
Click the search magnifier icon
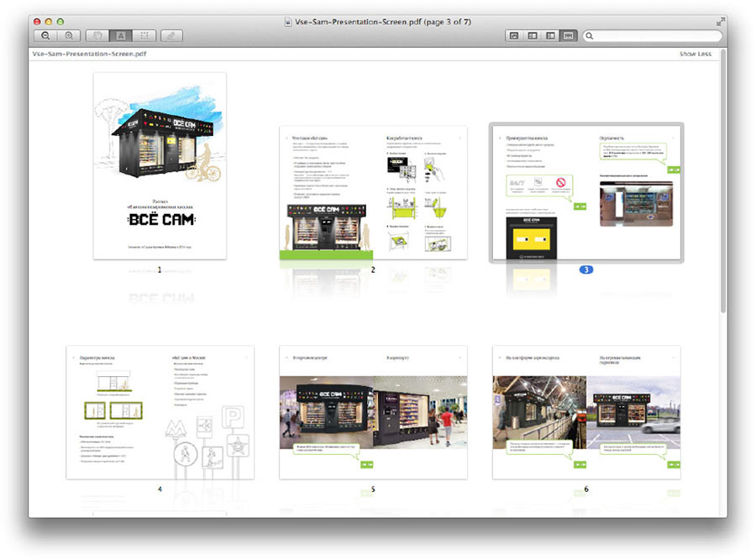click(x=591, y=36)
